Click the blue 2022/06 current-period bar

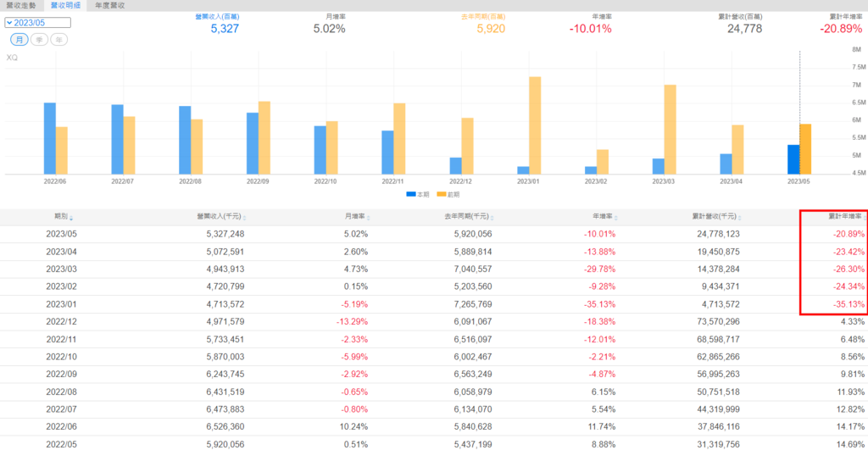pos(50,138)
